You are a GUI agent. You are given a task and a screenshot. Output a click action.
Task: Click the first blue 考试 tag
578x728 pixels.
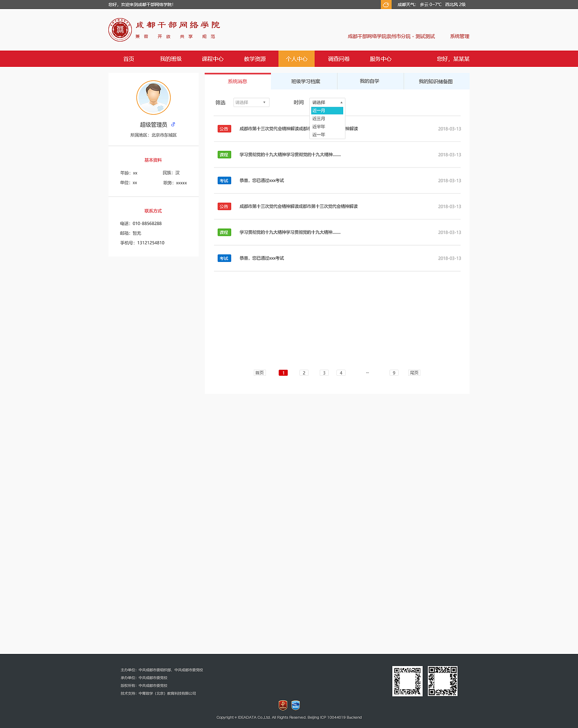224,181
